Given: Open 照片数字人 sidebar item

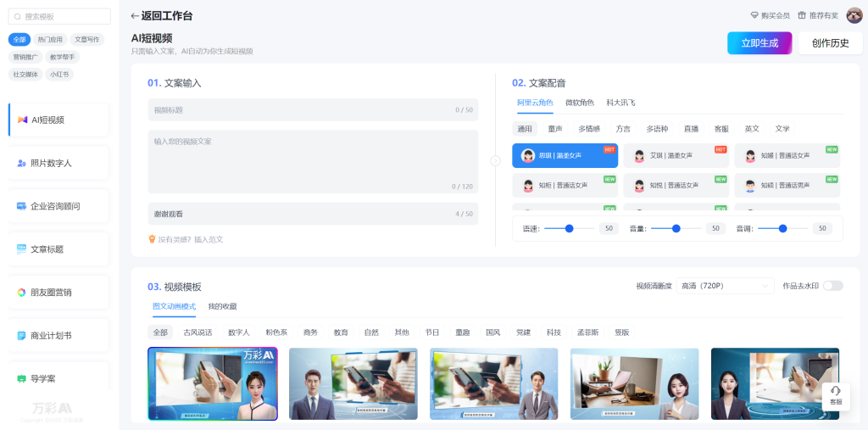Looking at the screenshot, I should (58, 163).
